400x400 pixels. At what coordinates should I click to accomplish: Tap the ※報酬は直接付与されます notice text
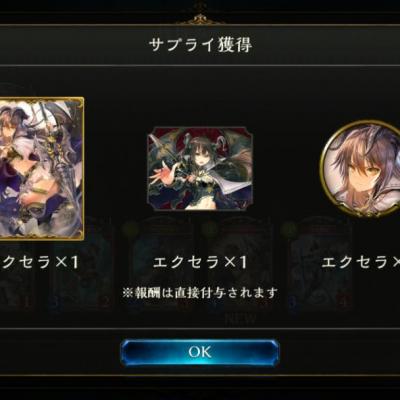tap(200, 293)
